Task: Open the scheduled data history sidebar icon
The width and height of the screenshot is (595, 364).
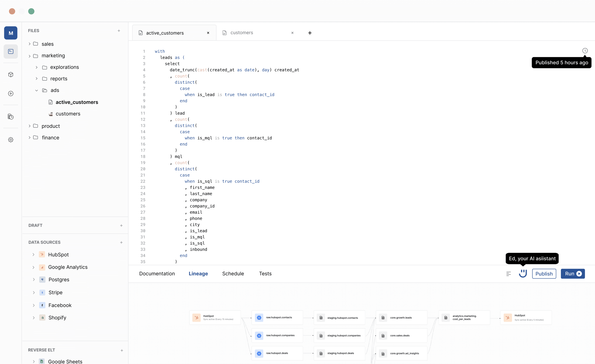Action: [11, 117]
